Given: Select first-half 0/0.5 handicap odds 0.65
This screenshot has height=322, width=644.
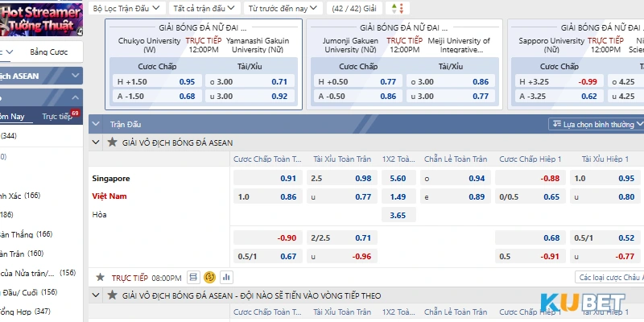Looking at the screenshot, I should point(530,196).
